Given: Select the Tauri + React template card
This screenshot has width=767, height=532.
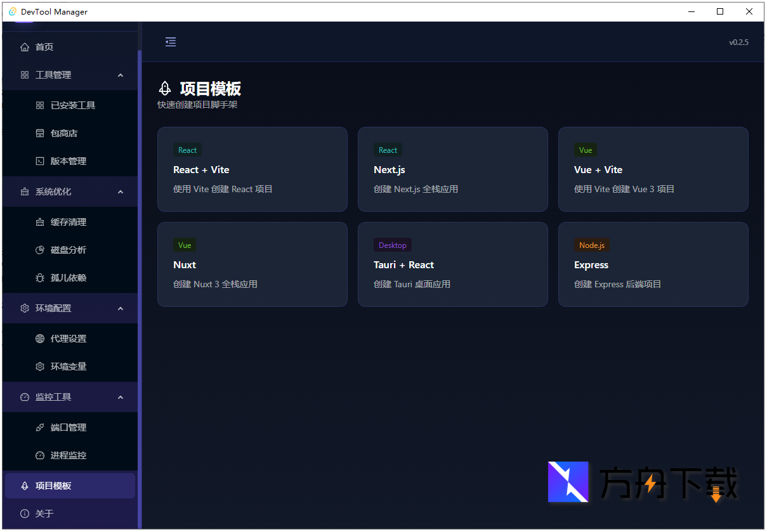Looking at the screenshot, I should [452, 264].
